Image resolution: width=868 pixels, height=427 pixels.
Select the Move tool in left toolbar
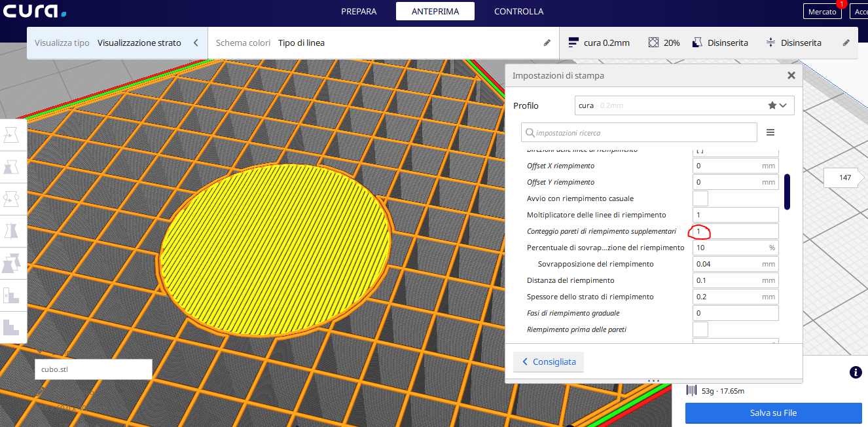(x=12, y=135)
